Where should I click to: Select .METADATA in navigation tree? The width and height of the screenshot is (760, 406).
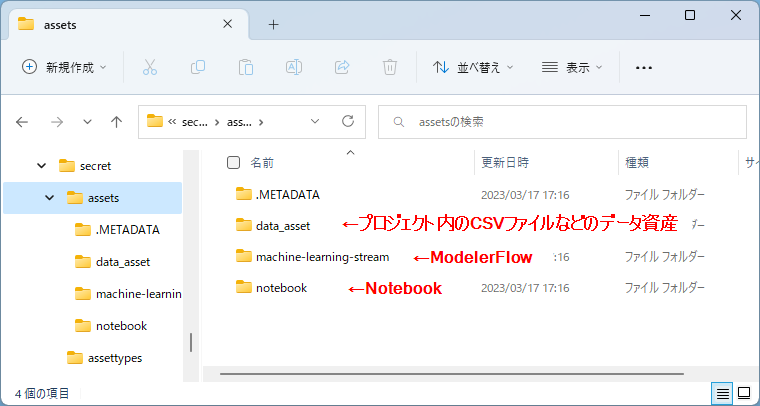[x=127, y=230]
